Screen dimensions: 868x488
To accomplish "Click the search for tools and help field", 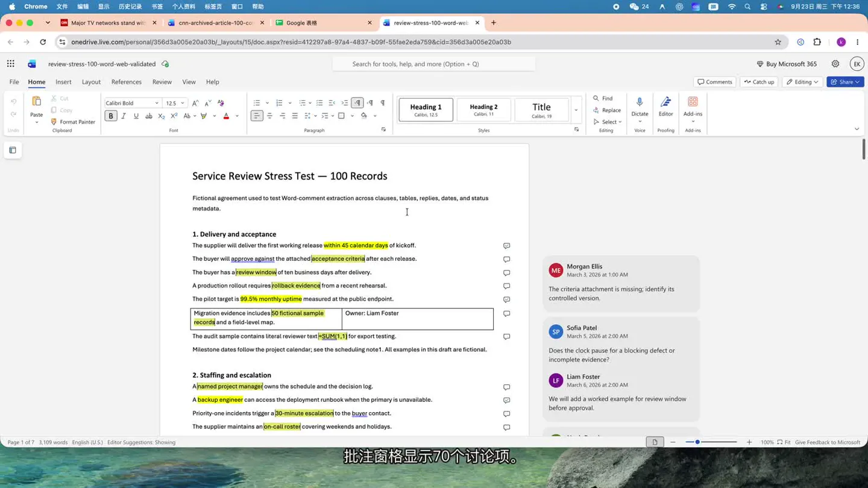I will (433, 64).
